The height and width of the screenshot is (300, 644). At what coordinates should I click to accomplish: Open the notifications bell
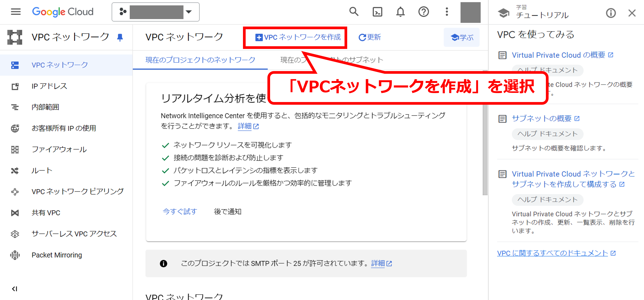click(400, 12)
